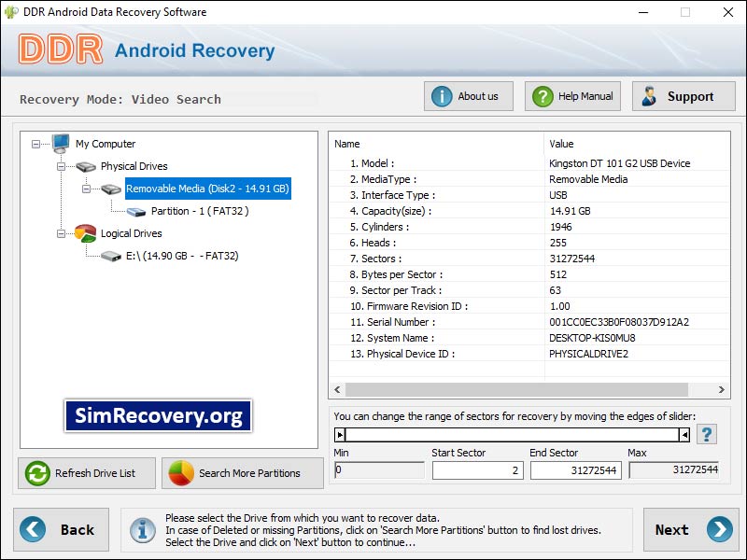Click the green Help Manual question icon
Image resolution: width=747 pixels, height=560 pixels.
[x=543, y=96]
